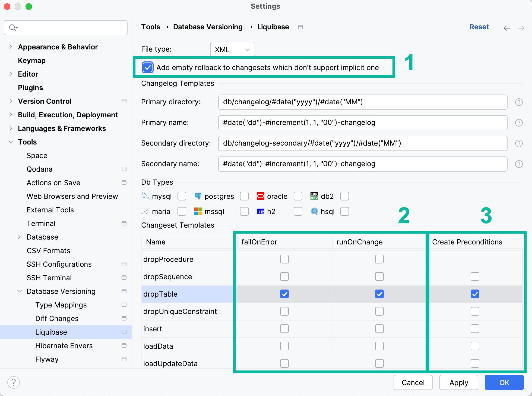The height and width of the screenshot is (396, 532).
Task: Click the settings search field
Action: coord(65,27)
